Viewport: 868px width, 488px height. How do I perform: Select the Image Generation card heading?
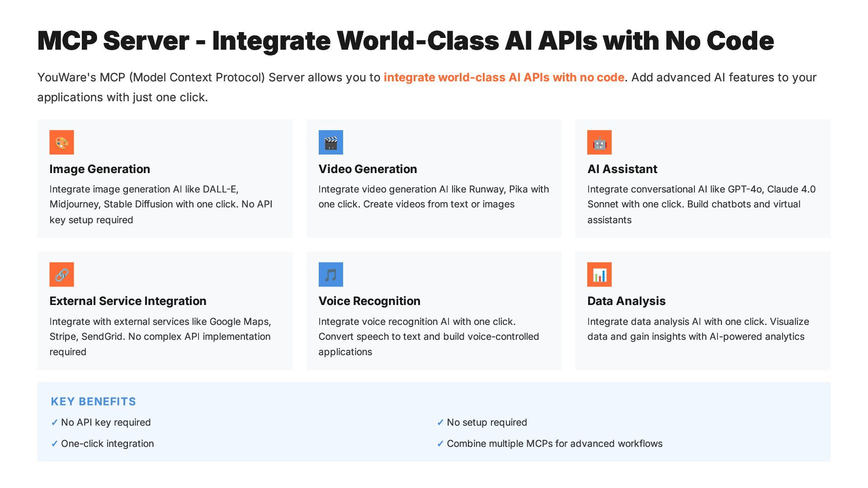(99, 169)
